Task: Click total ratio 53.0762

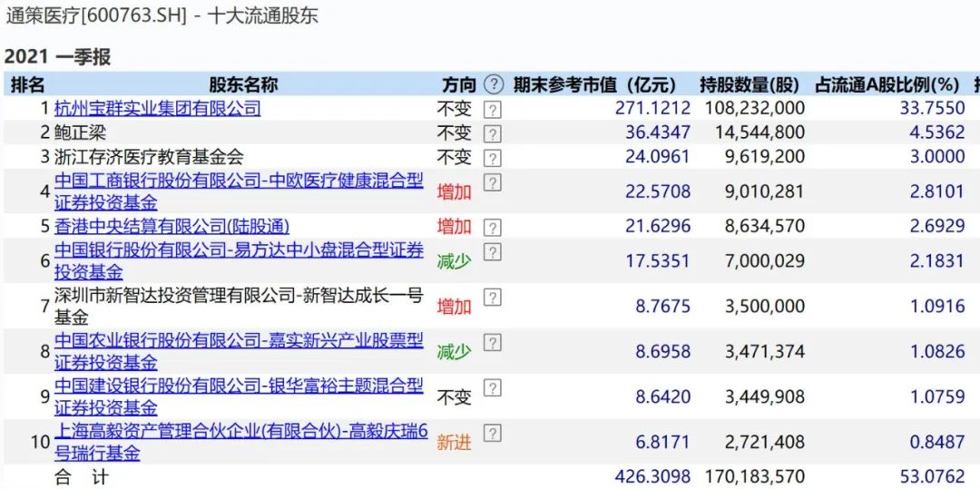Action: tap(933, 478)
